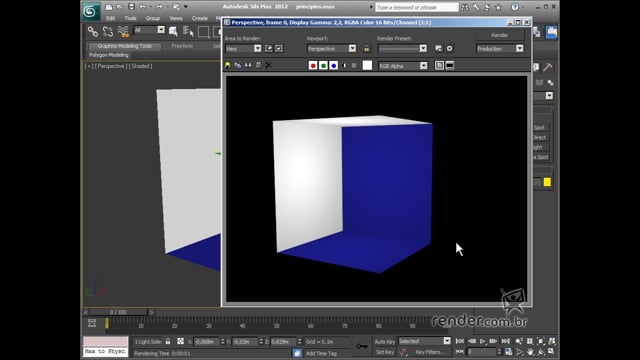
Task: Open the 3ds Max application menu logo
Action: [x=90, y=11]
